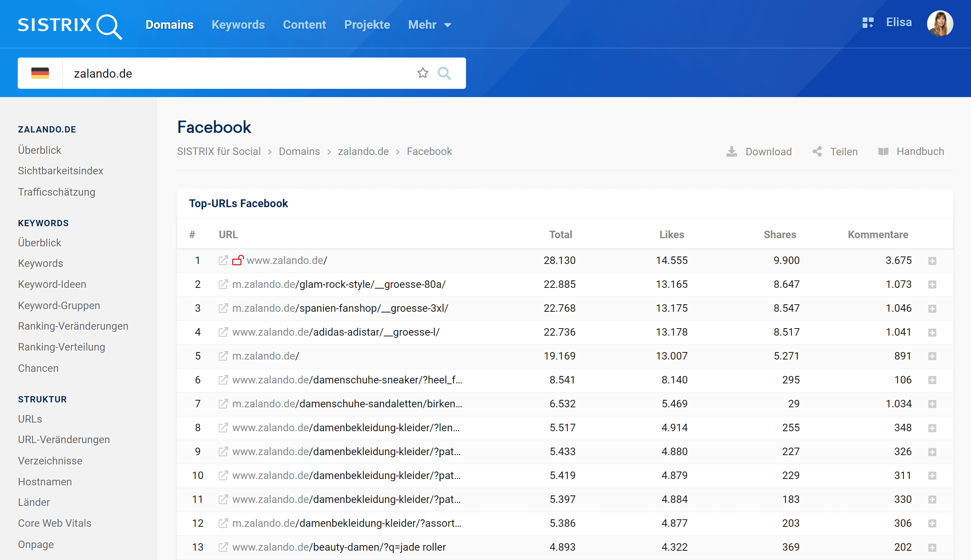Viewport: 971px width, 560px height.
Task: Open the Mehr dropdown menu
Action: click(429, 25)
